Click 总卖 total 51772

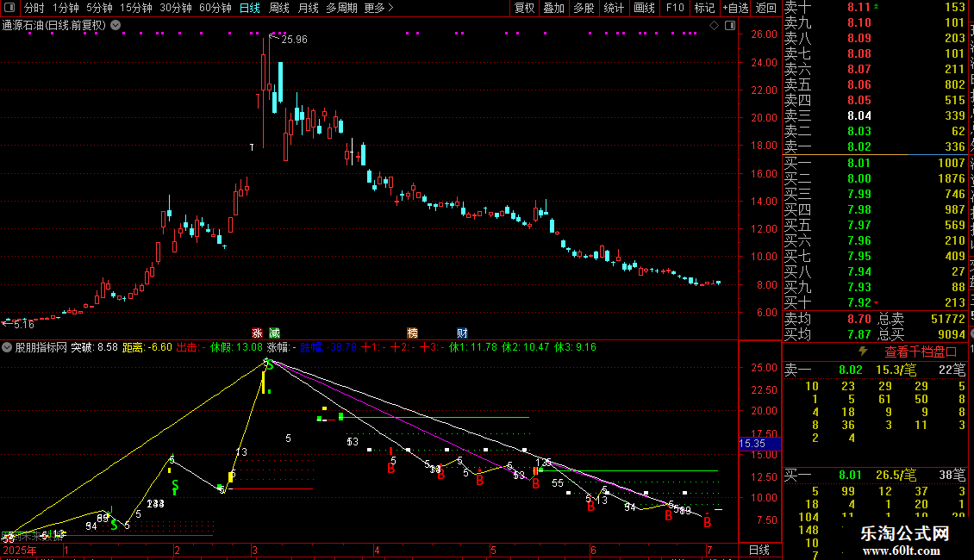click(x=948, y=319)
